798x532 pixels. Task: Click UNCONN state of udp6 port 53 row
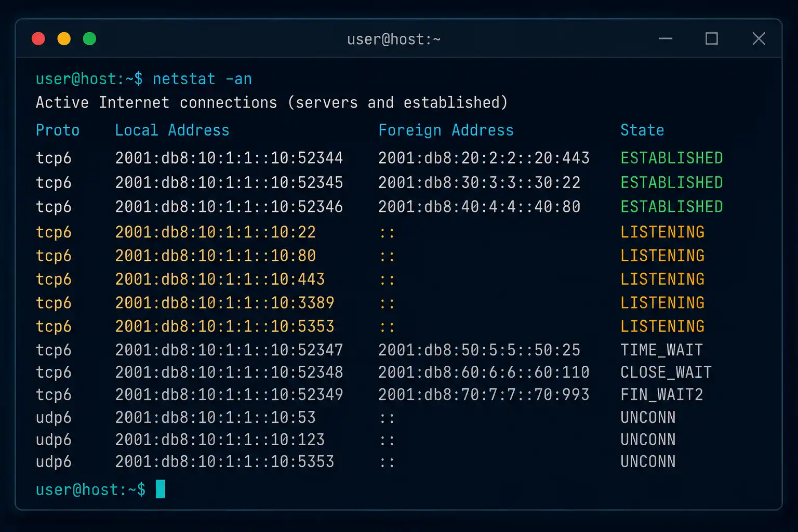click(x=648, y=418)
